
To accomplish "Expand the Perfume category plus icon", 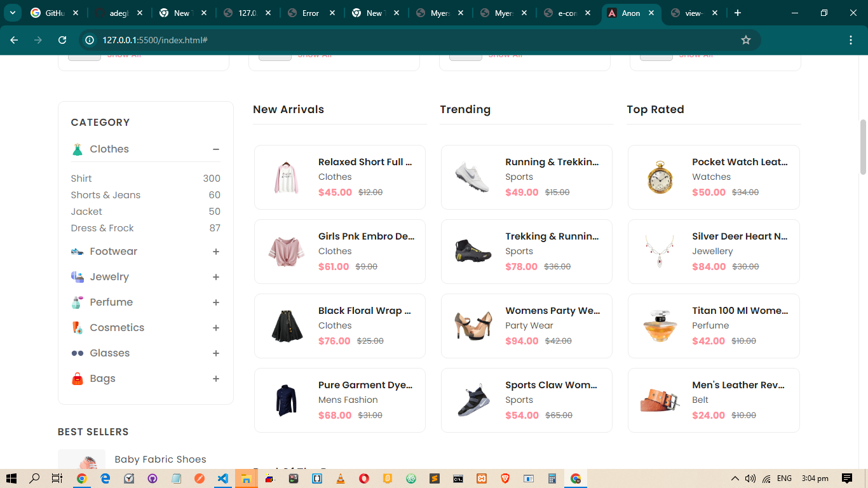I will coord(216,302).
